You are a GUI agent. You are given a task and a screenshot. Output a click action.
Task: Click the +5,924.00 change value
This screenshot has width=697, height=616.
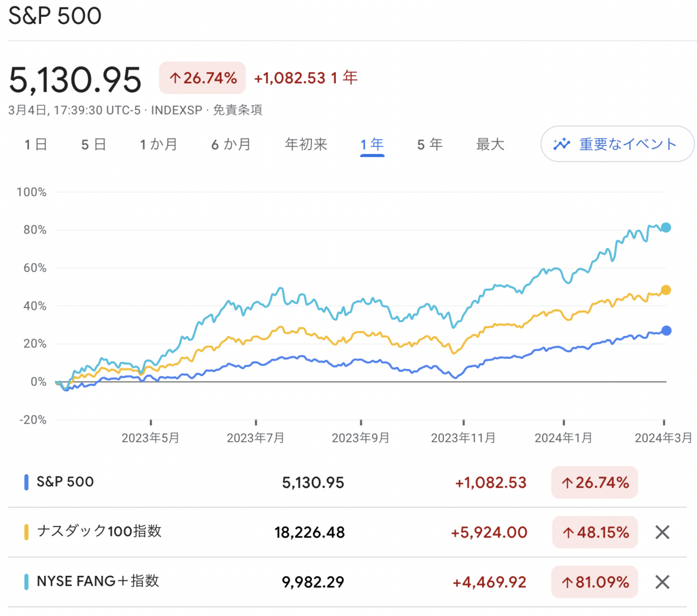489,532
